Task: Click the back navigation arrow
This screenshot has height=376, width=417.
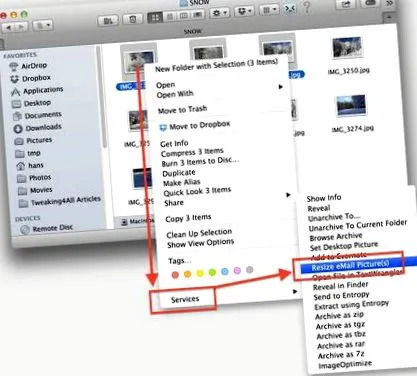Action: [x=8, y=28]
